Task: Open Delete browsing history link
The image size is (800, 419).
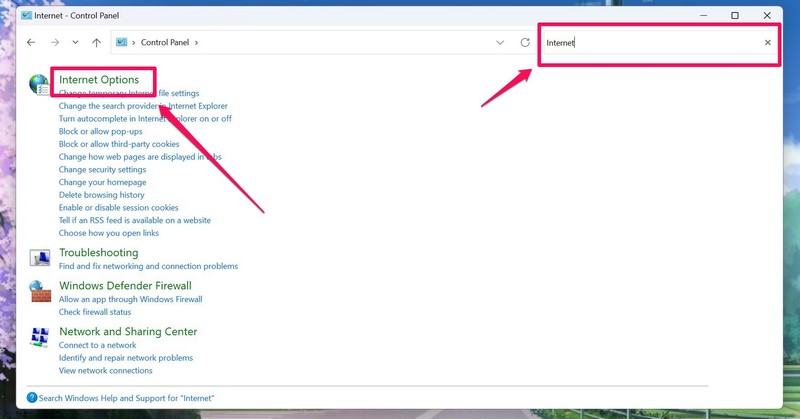Action: pyautogui.click(x=101, y=195)
